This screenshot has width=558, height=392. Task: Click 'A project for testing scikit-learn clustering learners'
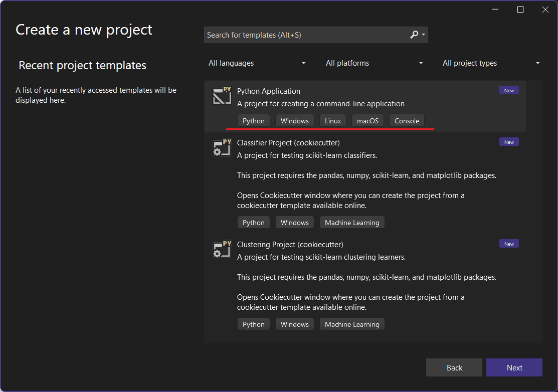pos(321,257)
